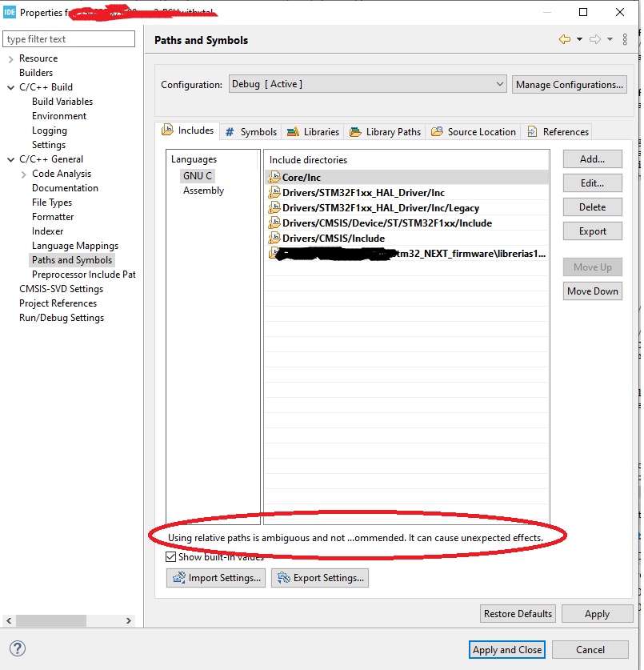This screenshot has width=644, height=670.
Task: Click the IDE logo in title bar
Action: (x=10, y=12)
